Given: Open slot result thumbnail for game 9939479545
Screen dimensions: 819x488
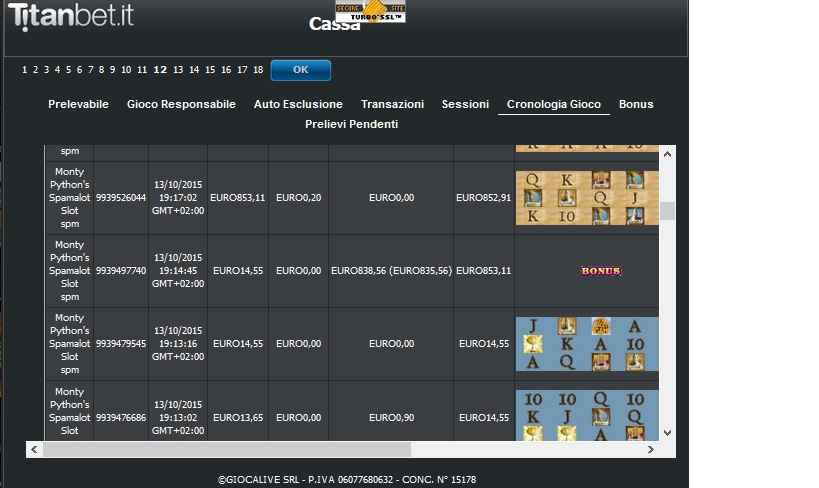Looking at the screenshot, I should coord(587,344).
